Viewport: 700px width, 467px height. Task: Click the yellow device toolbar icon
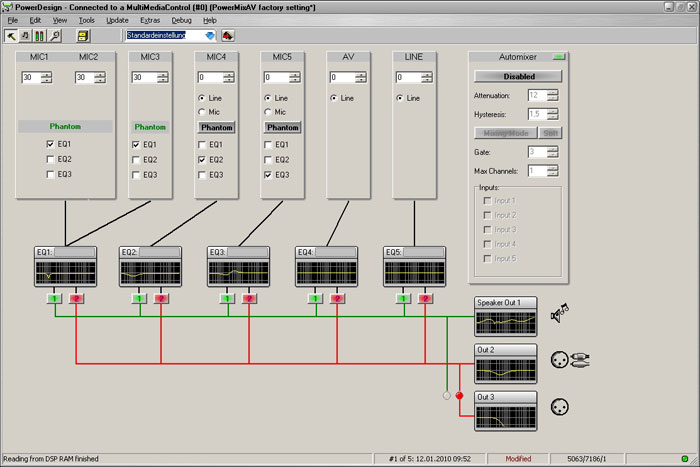[83, 35]
